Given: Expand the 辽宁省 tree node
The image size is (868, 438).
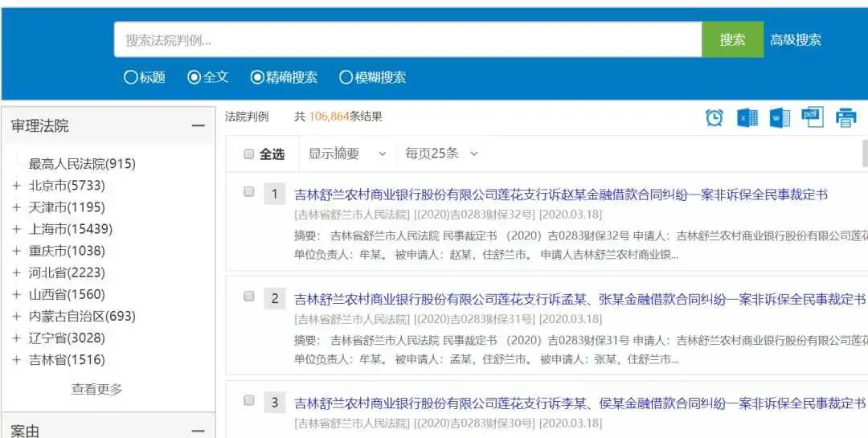Looking at the screenshot, I should pos(17,338).
